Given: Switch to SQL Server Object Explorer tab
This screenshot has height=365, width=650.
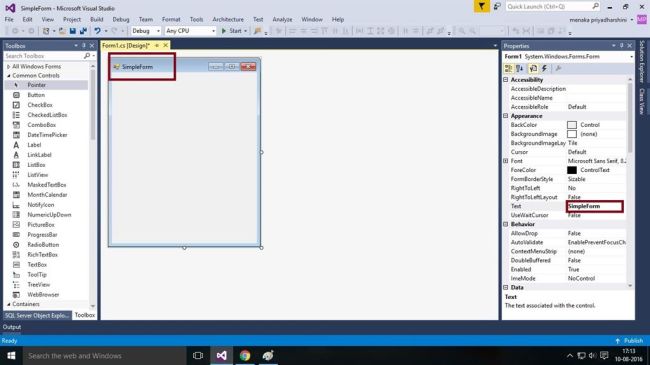Looking at the screenshot, I should pos(37,316).
